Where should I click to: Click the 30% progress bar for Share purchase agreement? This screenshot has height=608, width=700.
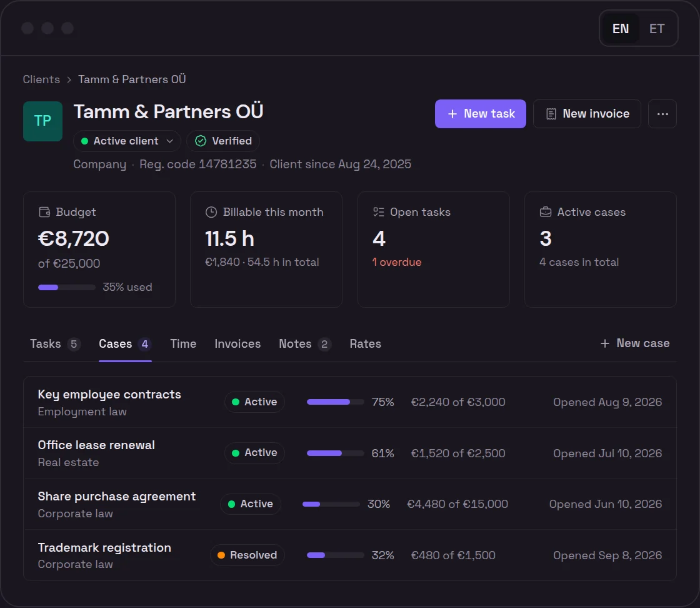[x=331, y=504]
